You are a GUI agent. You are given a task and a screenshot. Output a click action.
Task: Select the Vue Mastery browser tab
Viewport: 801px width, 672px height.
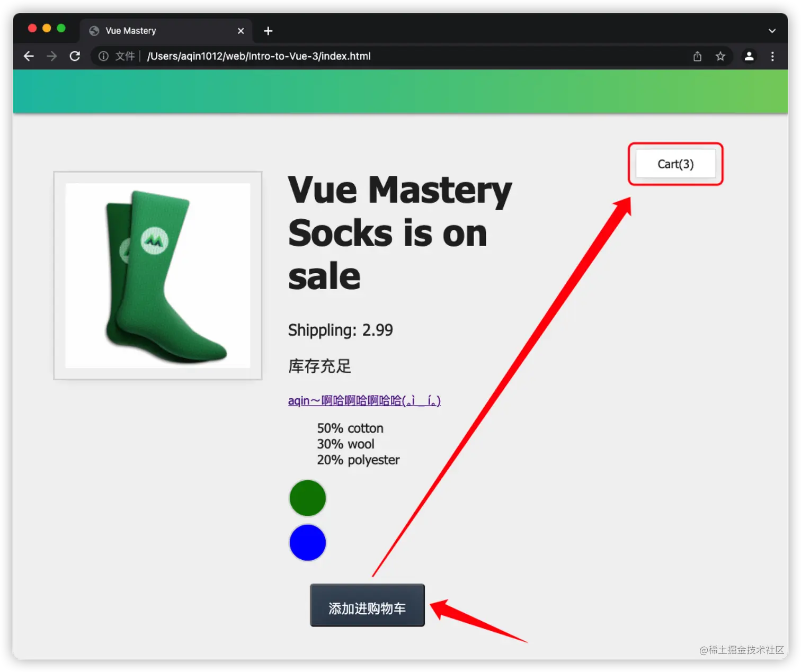166,31
